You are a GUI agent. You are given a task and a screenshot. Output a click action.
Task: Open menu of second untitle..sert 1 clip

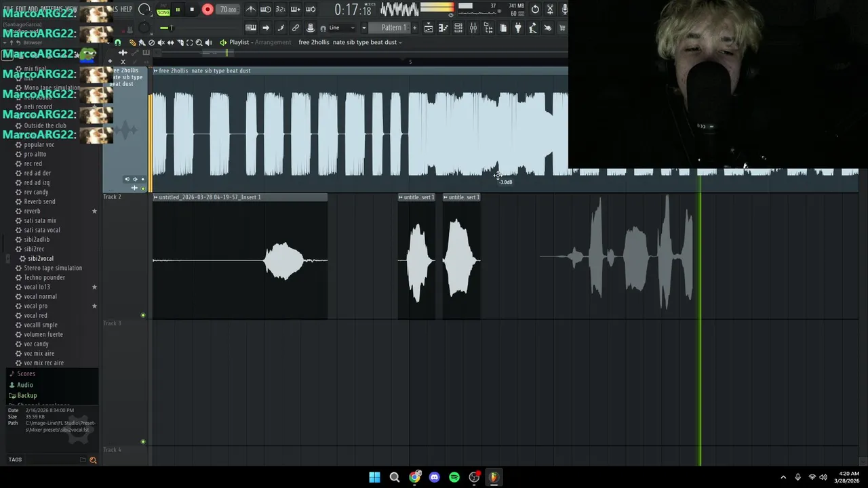coord(446,197)
